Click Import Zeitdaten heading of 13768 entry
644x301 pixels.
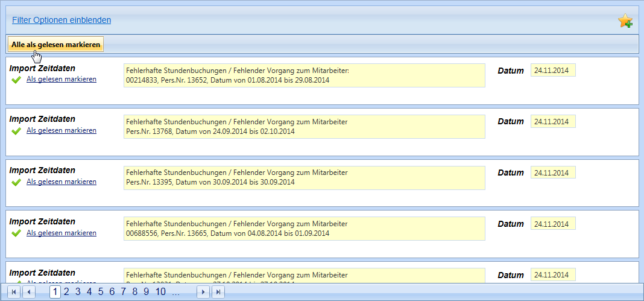42,119
